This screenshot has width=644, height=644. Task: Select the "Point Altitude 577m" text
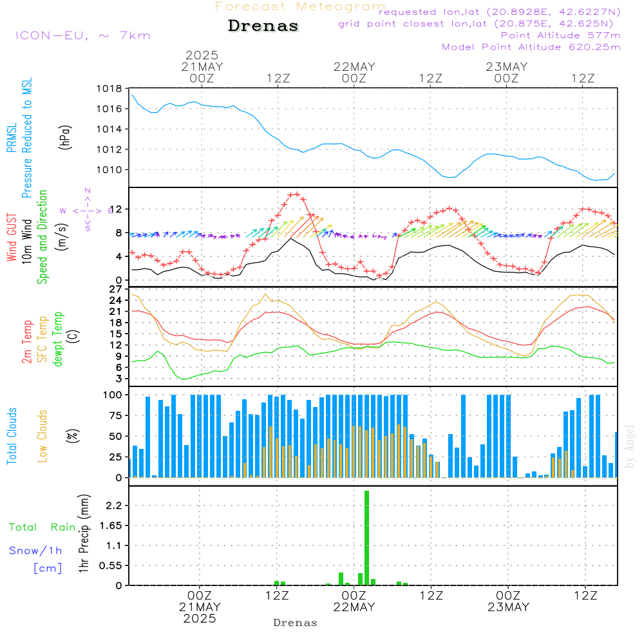(561, 35)
